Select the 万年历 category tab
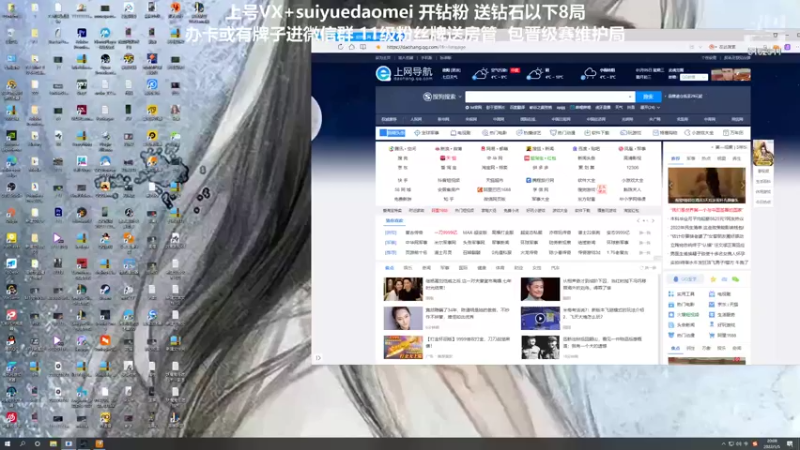Image resolution: width=800 pixels, height=450 pixels. click(733, 133)
